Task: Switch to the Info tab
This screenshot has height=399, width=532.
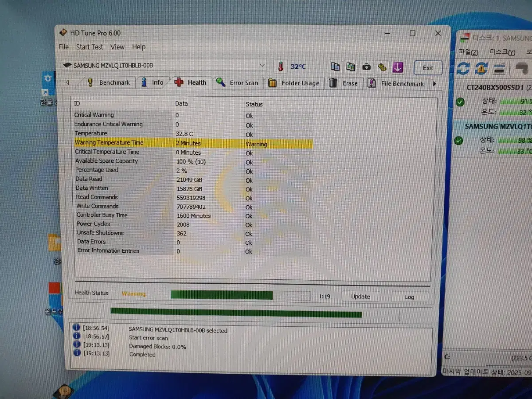Action: (153, 82)
